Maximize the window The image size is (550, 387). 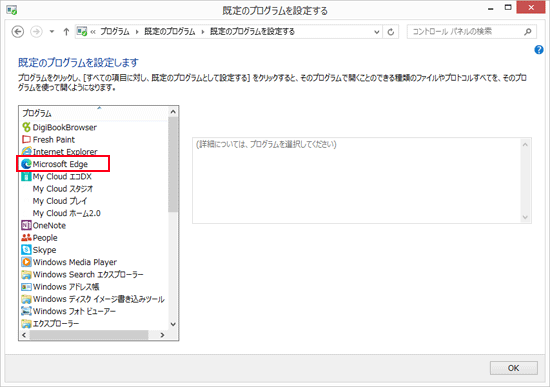click(508, 8)
